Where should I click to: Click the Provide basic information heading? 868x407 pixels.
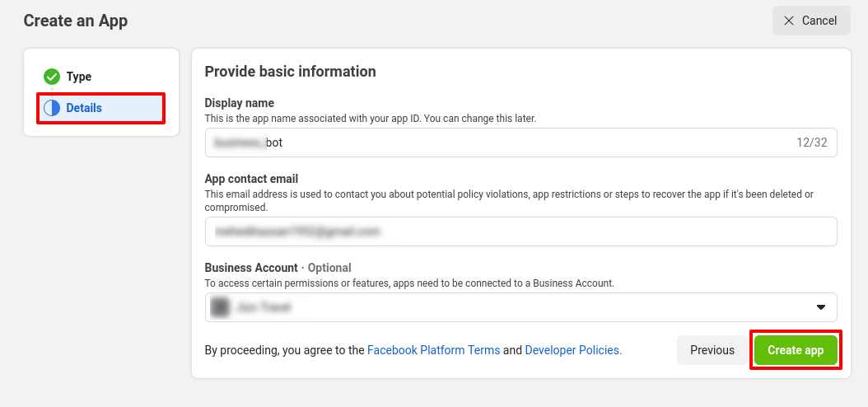tap(290, 72)
